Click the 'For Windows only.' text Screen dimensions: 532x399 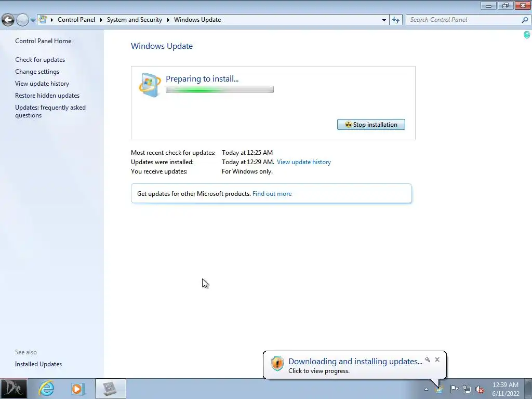[247, 171]
